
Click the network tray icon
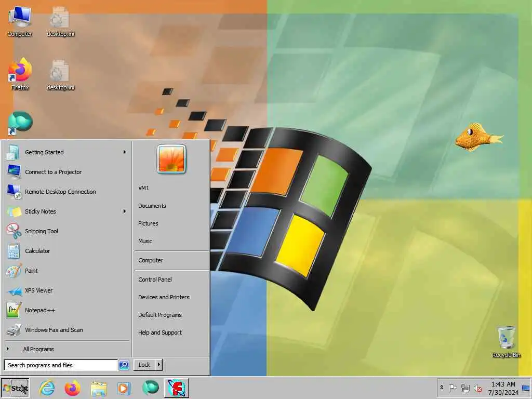(465, 388)
